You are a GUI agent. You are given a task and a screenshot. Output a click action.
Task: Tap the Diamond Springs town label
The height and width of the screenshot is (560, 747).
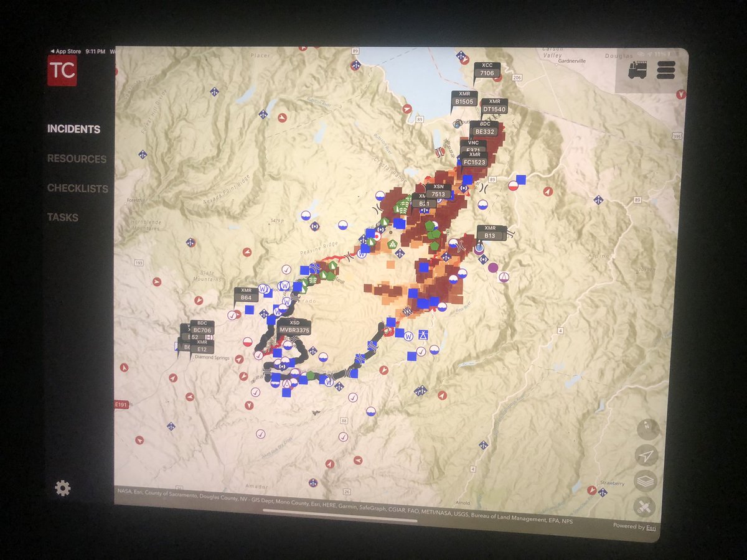[x=212, y=358]
